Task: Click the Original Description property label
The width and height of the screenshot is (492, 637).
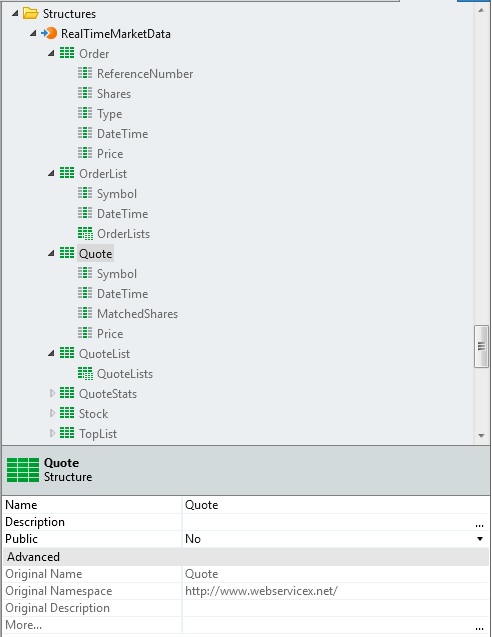Action: click(57, 608)
